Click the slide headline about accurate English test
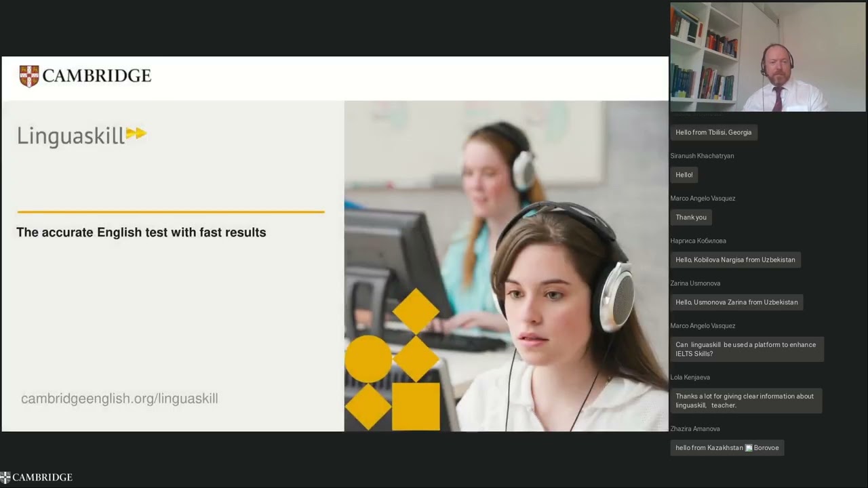Viewport: 868px width, 488px height. point(141,232)
